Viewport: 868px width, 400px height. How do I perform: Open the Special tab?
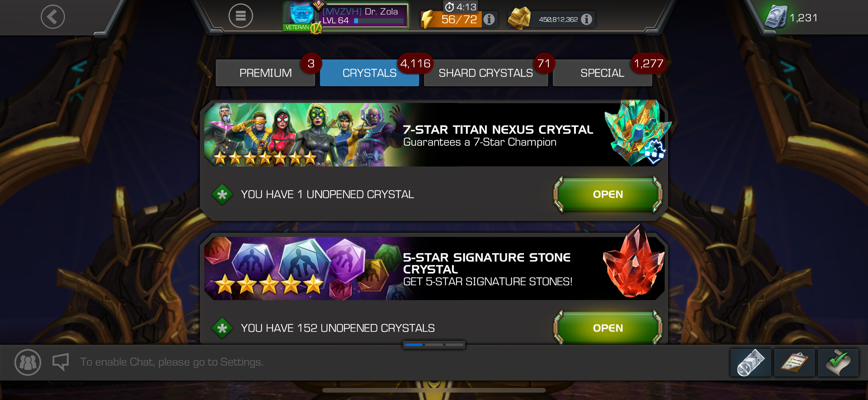click(x=602, y=73)
